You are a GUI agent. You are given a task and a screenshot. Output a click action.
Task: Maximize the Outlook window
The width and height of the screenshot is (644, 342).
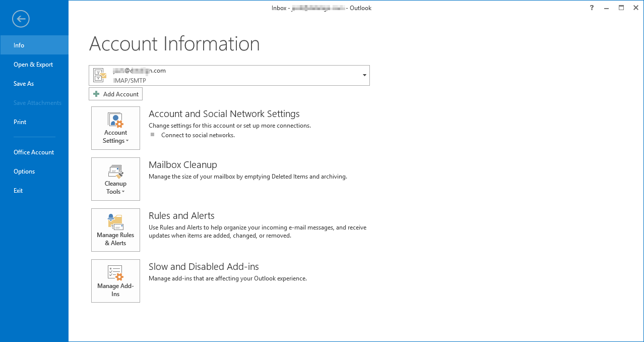(621, 8)
